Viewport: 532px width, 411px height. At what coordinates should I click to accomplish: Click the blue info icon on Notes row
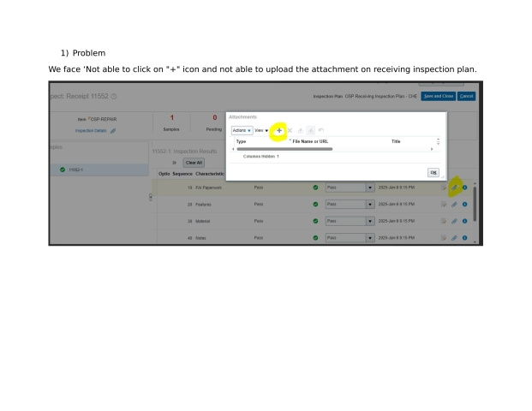[465, 238]
